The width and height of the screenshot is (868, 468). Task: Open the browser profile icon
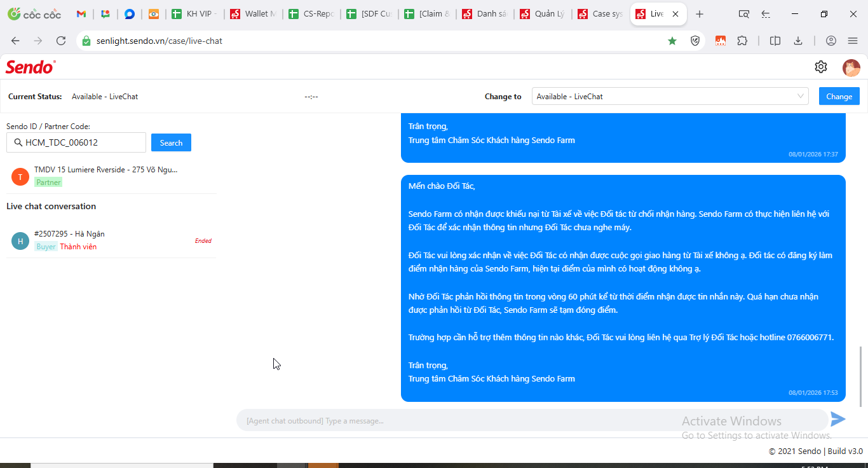(831, 41)
